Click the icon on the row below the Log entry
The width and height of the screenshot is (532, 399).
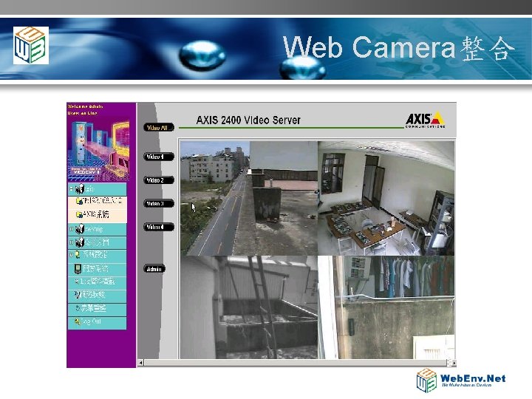point(78,295)
